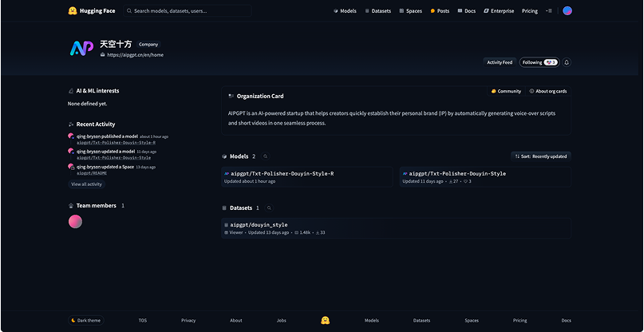Click the AI & ML interests heading
Image resolution: width=644 pixels, height=332 pixels.
tap(97, 91)
